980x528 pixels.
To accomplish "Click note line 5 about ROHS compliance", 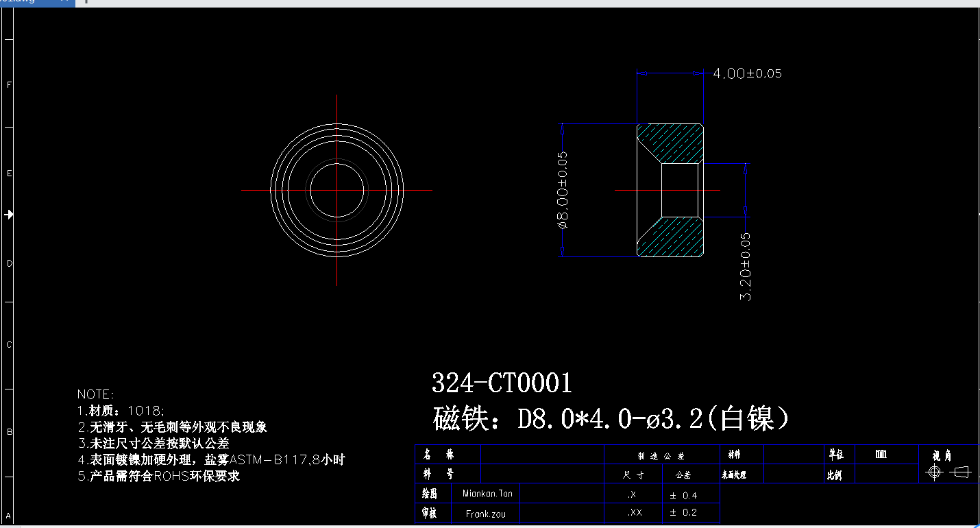I will 158,477.
